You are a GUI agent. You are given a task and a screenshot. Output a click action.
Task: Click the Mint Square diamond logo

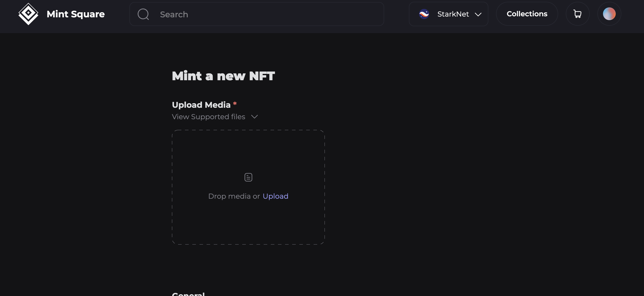coord(28,14)
